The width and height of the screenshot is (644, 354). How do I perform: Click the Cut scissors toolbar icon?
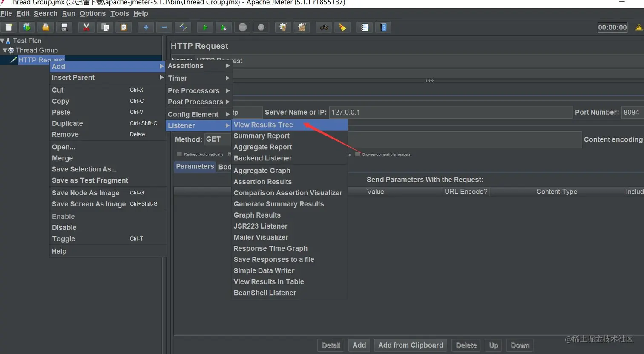[86, 27]
